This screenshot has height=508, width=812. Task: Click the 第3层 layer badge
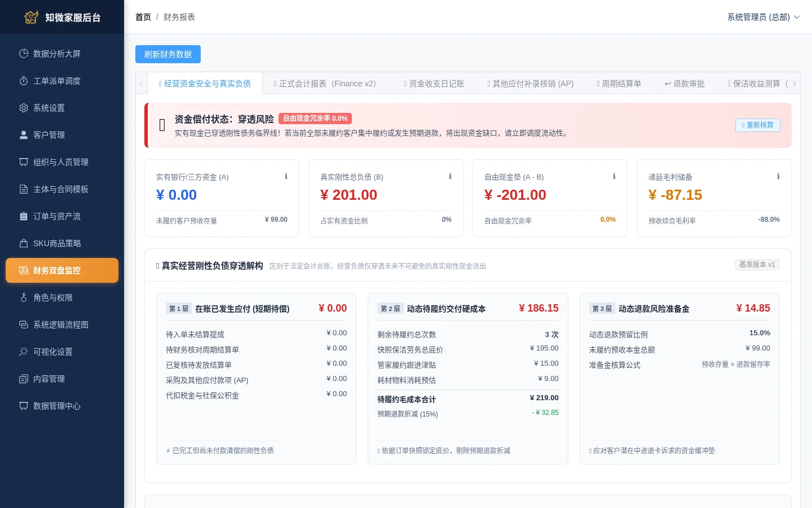pos(602,309)
